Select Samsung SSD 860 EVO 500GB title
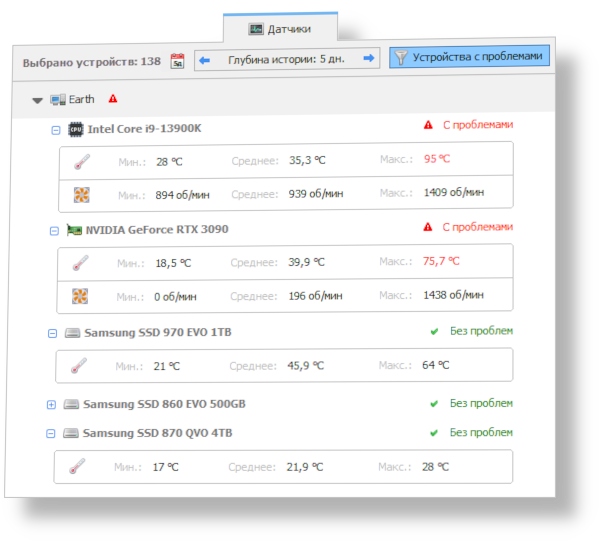The width and height of the screenshot is (600, 545). pos(164,404)
